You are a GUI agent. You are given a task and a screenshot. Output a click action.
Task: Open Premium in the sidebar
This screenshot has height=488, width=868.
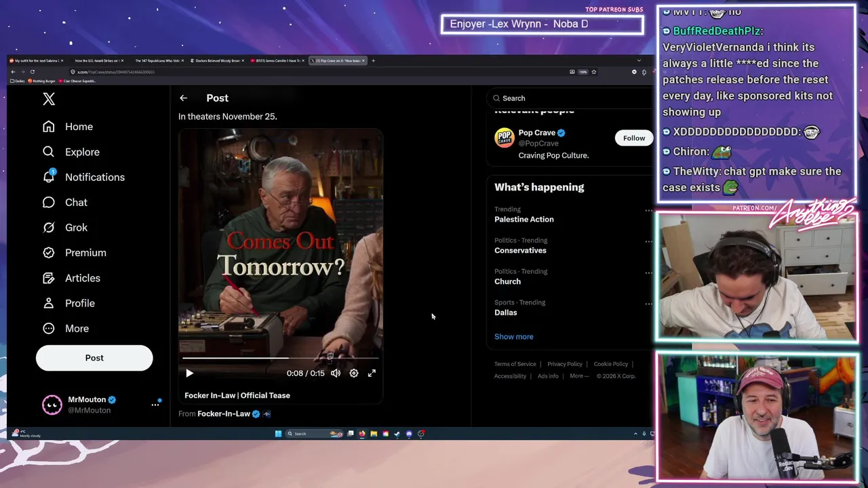(74, 253)
